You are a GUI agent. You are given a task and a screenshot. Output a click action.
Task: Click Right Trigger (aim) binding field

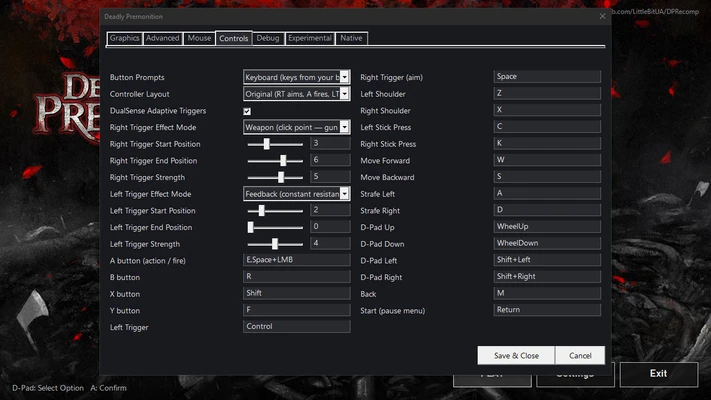pos(547,77)
